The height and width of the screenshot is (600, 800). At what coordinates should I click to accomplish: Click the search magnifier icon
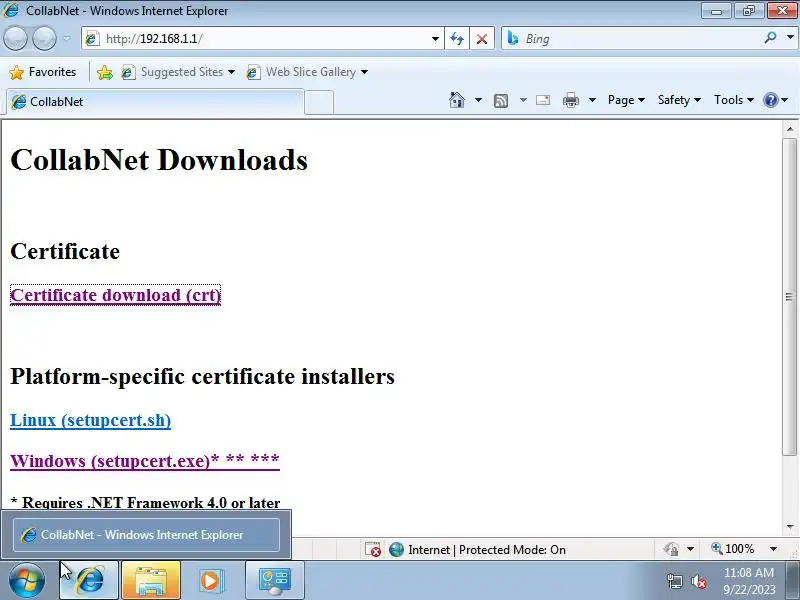(770, 38)
